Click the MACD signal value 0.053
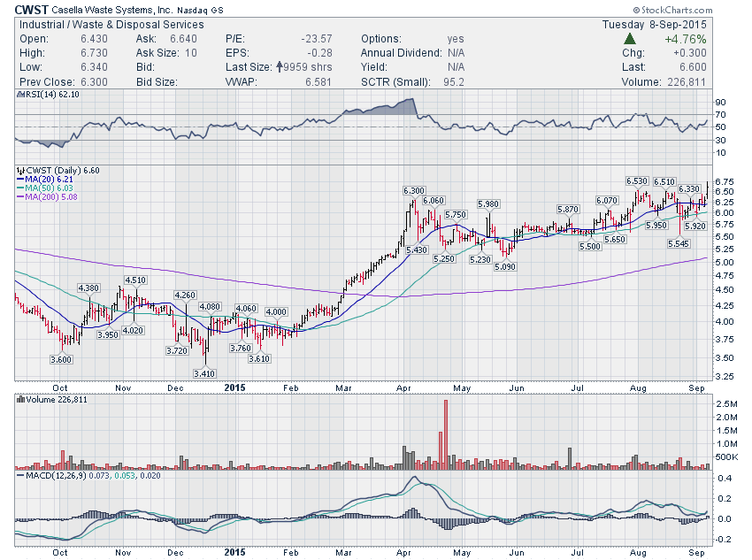 pyautogui.click(x=125, y=476)
